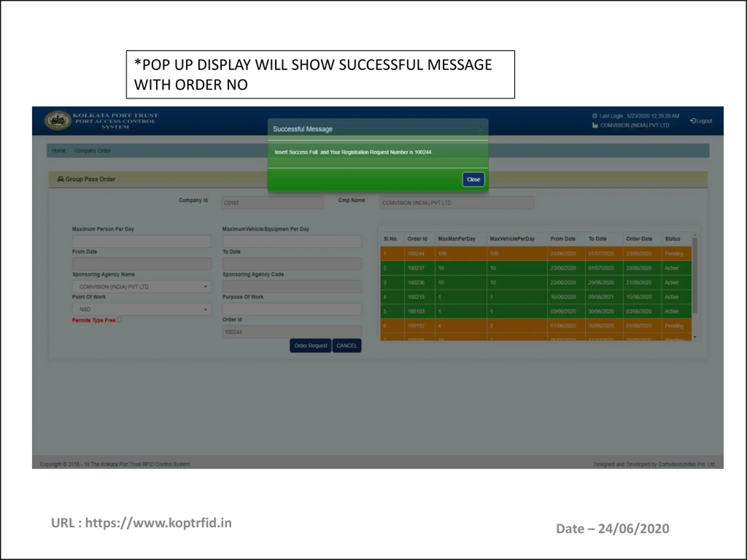This screenshot has width=747, height=560.
Task: Click the Kolkata Port Trust logo emblem
Action: [x=58, y=120]
